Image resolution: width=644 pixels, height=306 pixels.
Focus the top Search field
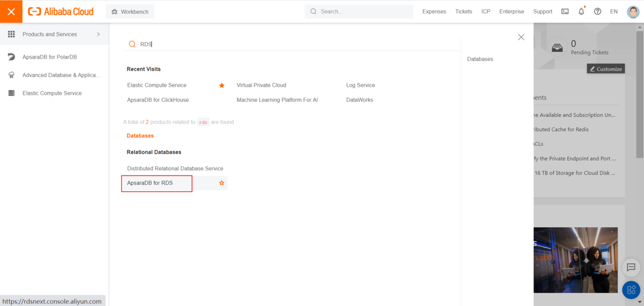pos(359,11)
